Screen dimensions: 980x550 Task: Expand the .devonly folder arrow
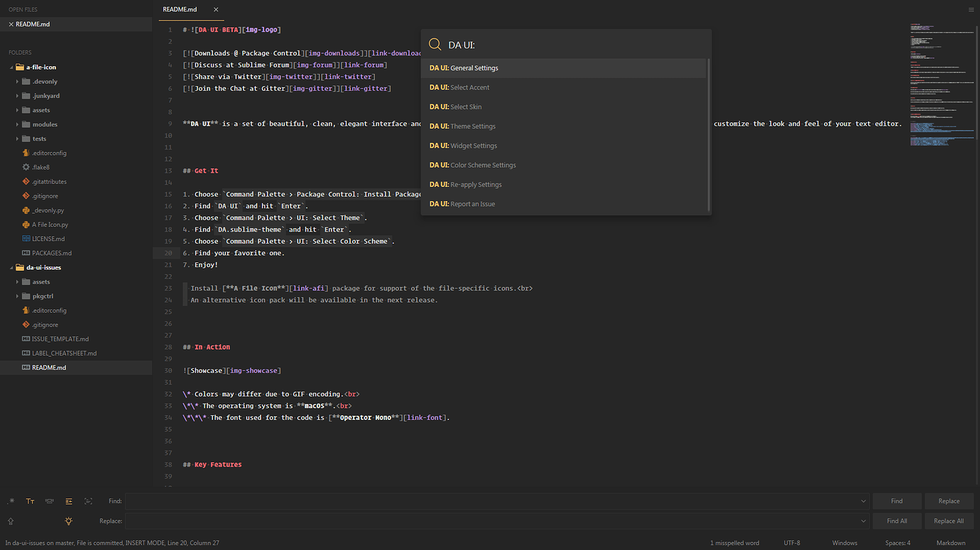(17, 81)
